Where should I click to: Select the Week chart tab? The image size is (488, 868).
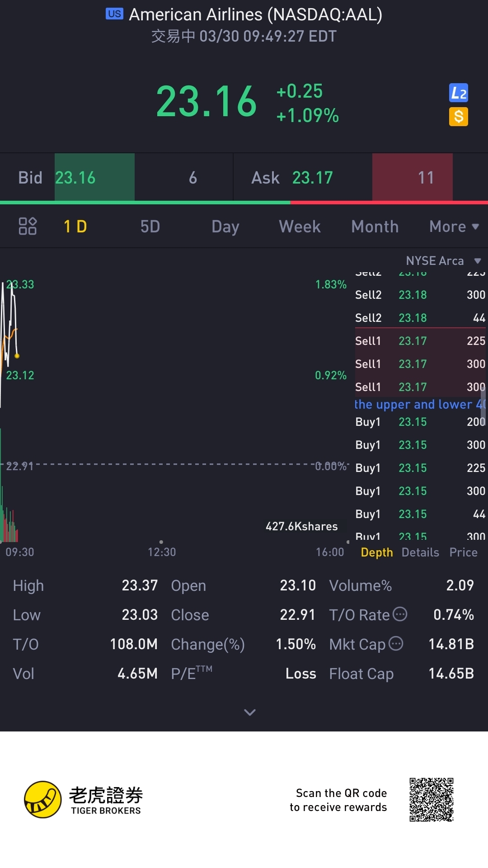pos(300,226)
